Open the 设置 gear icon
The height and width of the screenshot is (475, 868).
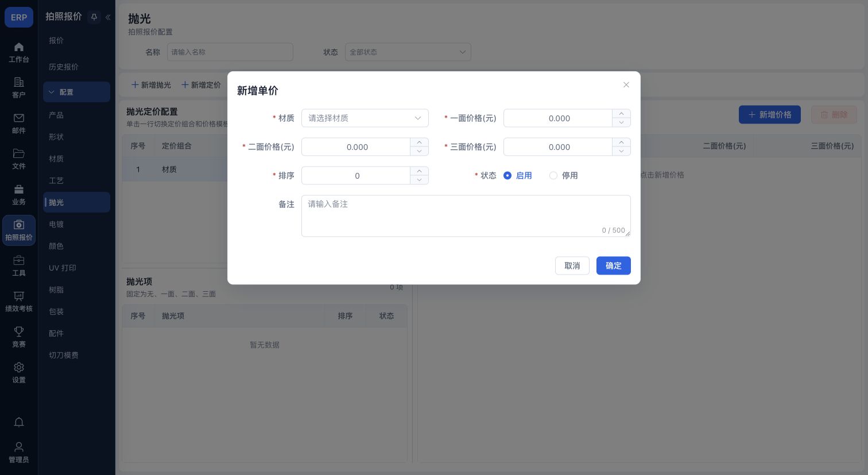coord(19,368)
